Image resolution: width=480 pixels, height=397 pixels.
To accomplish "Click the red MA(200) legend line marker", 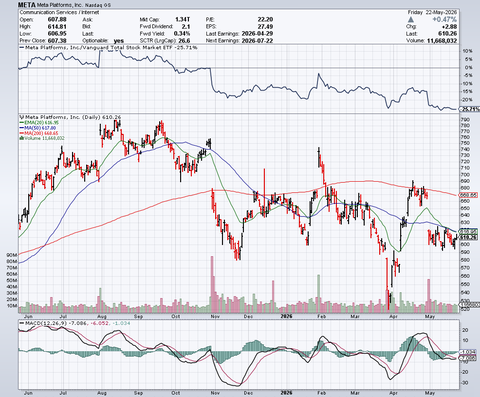I will pyautogui.click(x=22, y=133).
